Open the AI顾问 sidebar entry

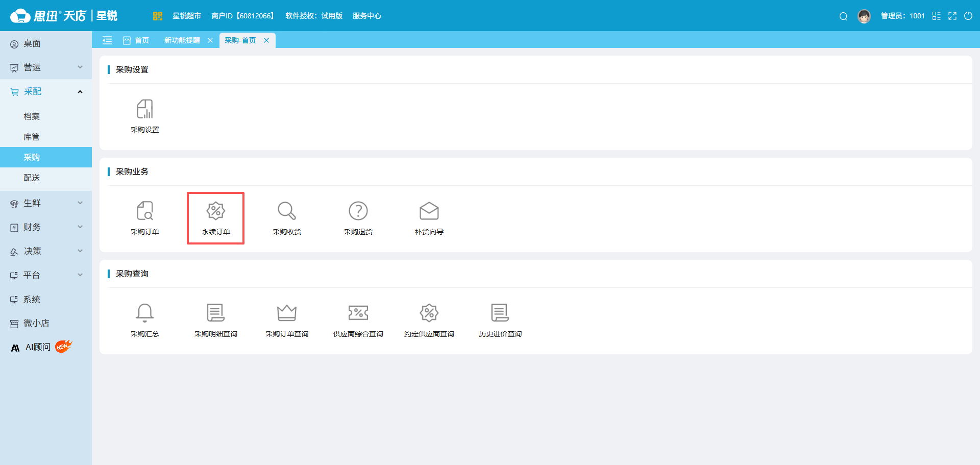(38, 347)
